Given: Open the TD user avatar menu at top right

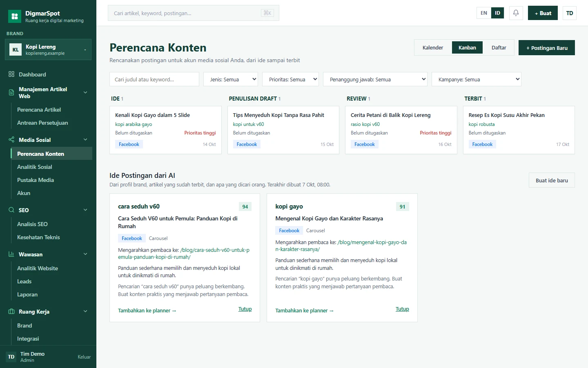Looking at the screenshot, I should click(x=570, y=13).
